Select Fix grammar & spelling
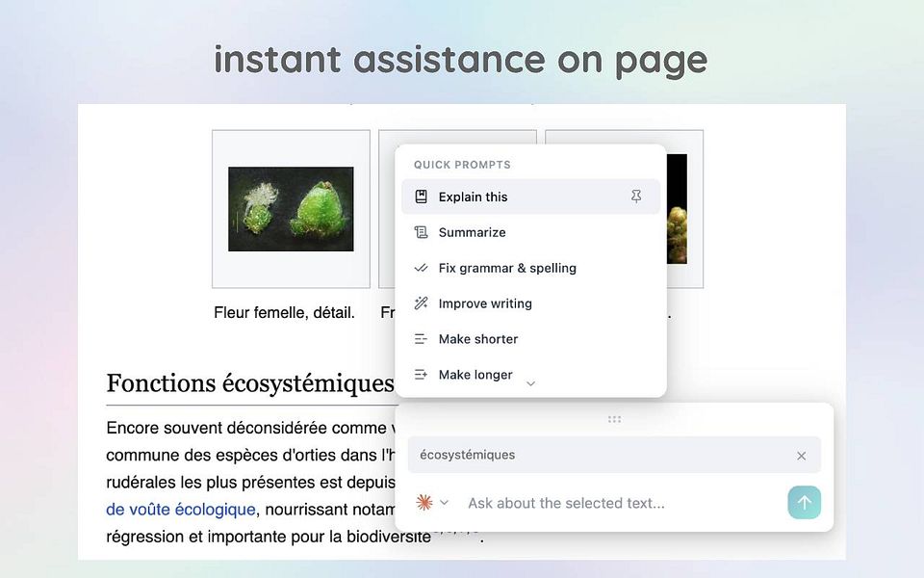Image resolution: width=924 pixels, height=578 pixels. point(530,268)
